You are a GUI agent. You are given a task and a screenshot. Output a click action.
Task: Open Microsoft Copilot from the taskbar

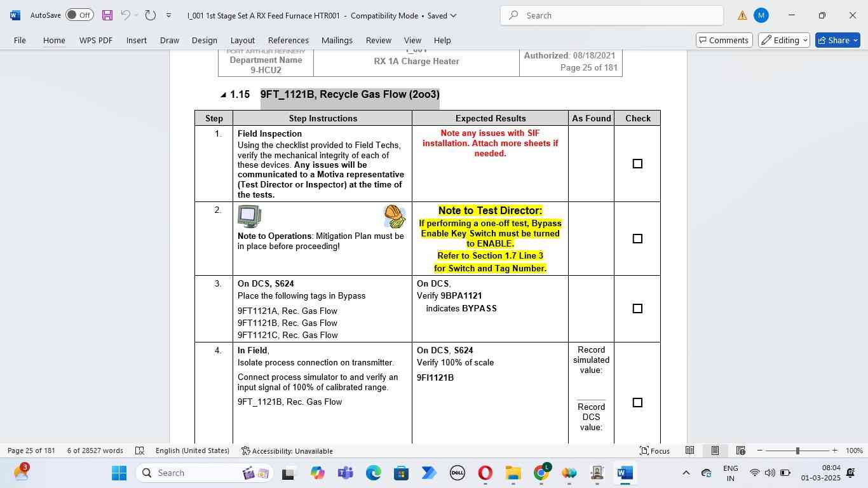(318, 473)
